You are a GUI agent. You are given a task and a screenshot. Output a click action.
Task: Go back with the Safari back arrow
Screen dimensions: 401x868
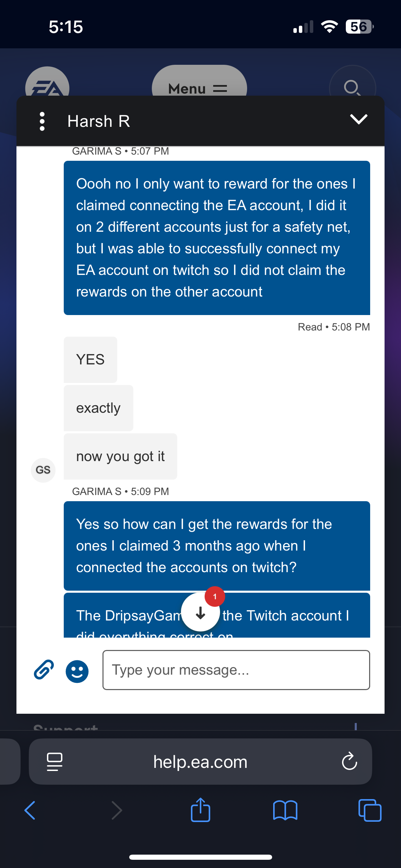(x=30, y=810)
